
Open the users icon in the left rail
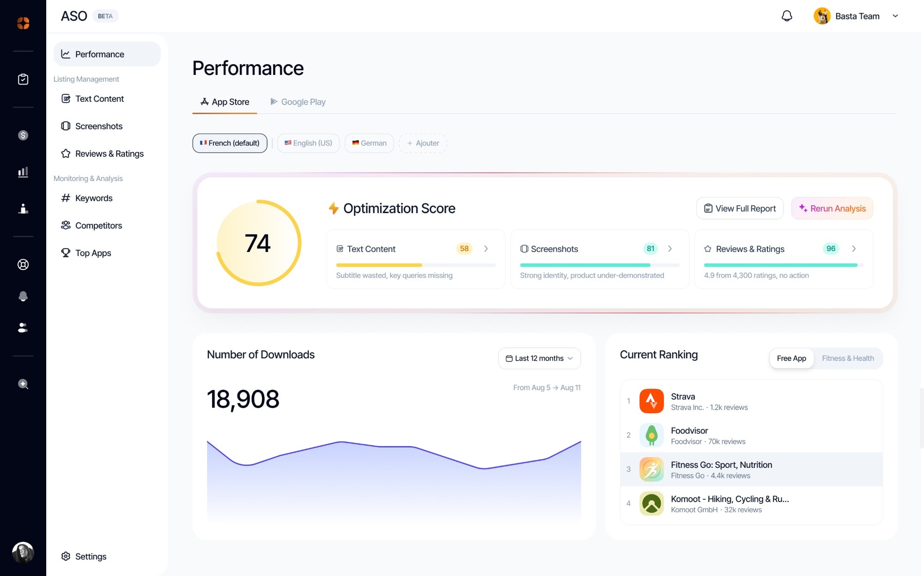point(23,328)
